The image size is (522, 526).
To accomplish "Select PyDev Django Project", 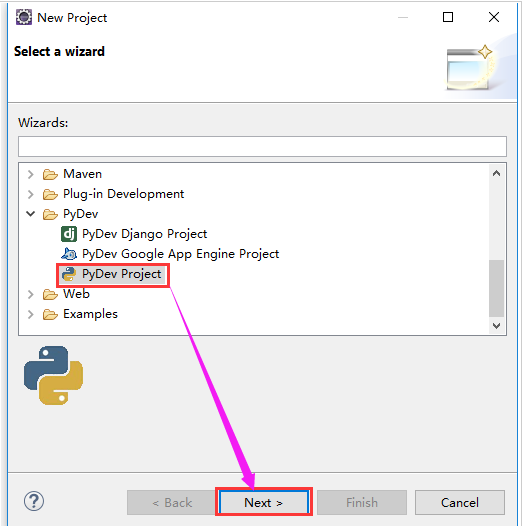I will [x=145, y=234].
